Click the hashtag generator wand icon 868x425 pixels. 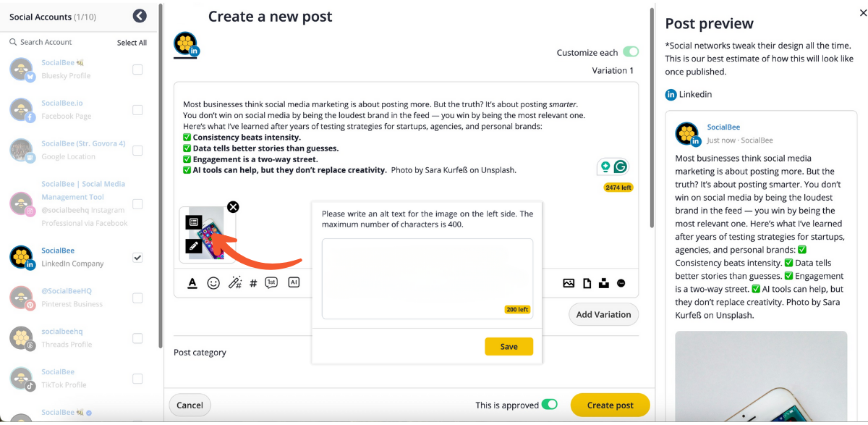point(234,283)
